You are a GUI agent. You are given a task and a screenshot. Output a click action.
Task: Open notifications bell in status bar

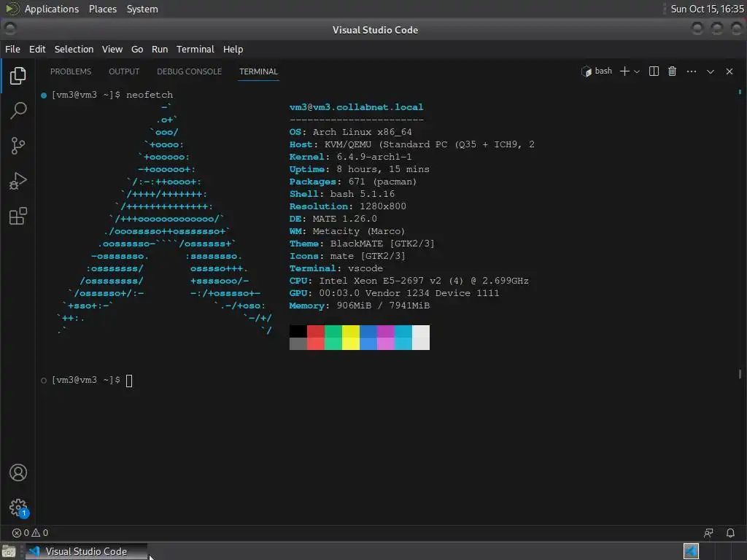730,533
